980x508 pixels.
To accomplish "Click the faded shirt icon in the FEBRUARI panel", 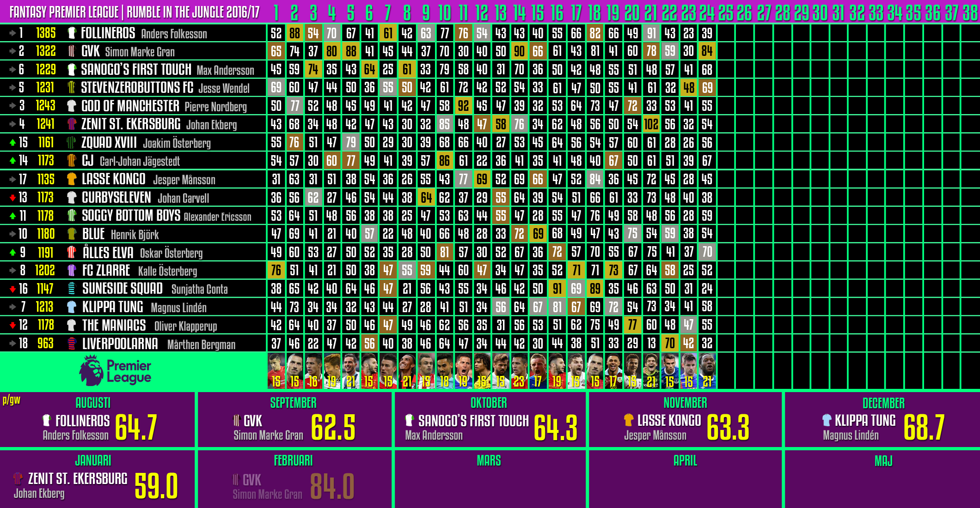I will coord(236,480).
